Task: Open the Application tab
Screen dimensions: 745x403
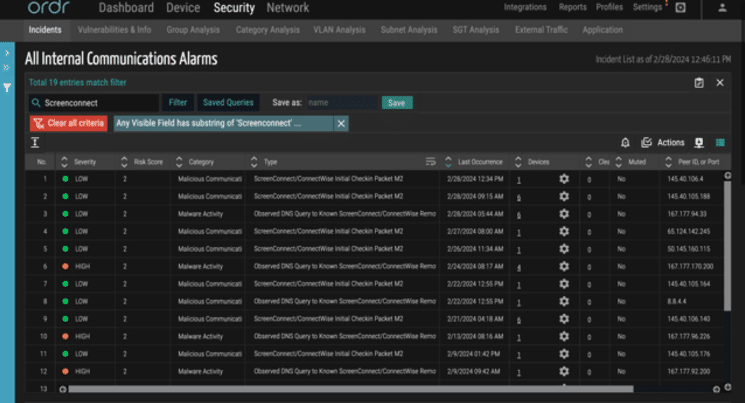Action: pos(602,30)
